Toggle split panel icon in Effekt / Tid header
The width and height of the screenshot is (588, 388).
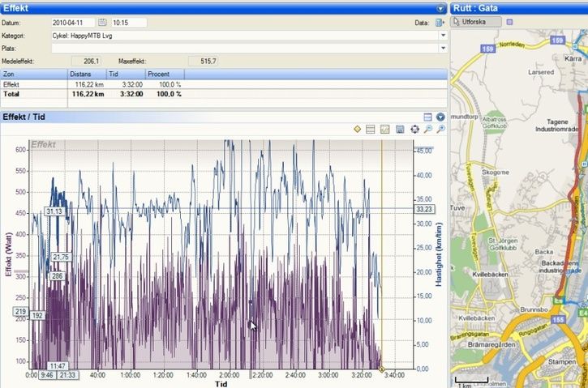click(x=427, y=117)
